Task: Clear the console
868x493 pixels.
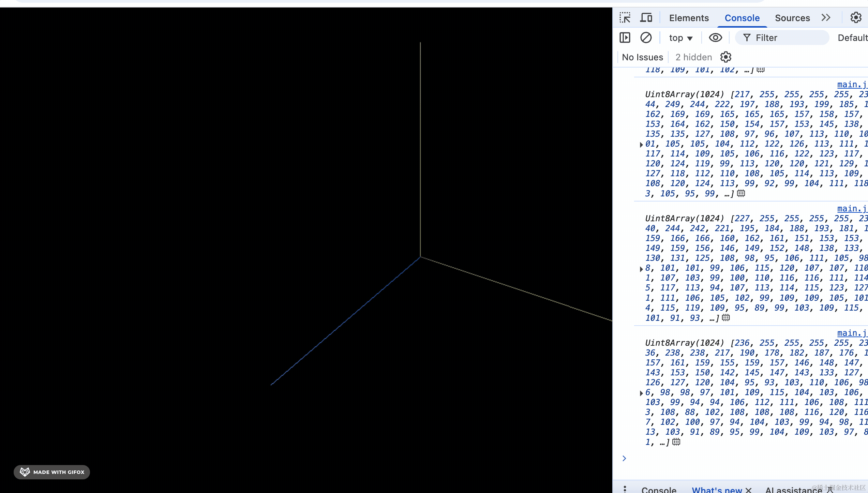Action: coord(646,38)
